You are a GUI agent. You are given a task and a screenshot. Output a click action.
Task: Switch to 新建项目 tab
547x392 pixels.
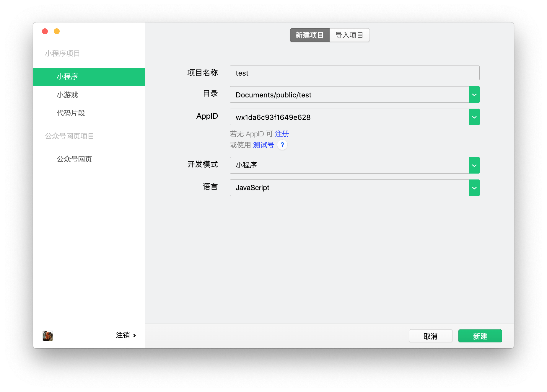[x=310, y=35]
